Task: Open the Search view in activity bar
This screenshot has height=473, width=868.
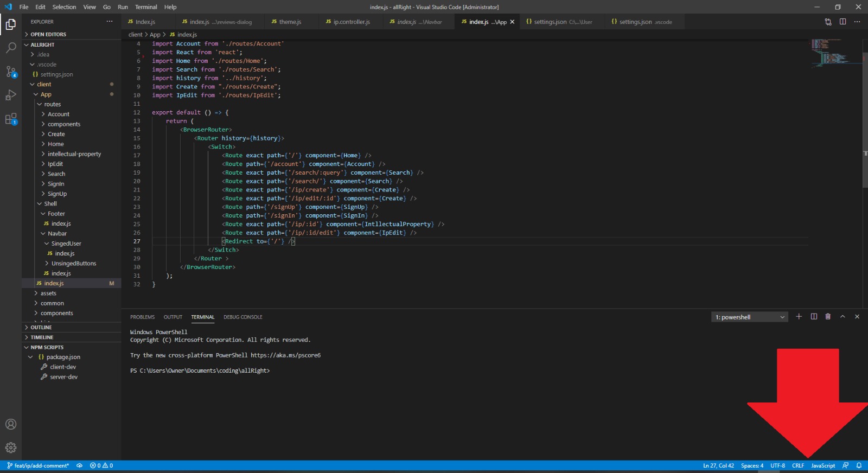Action: tap(11, 48)
